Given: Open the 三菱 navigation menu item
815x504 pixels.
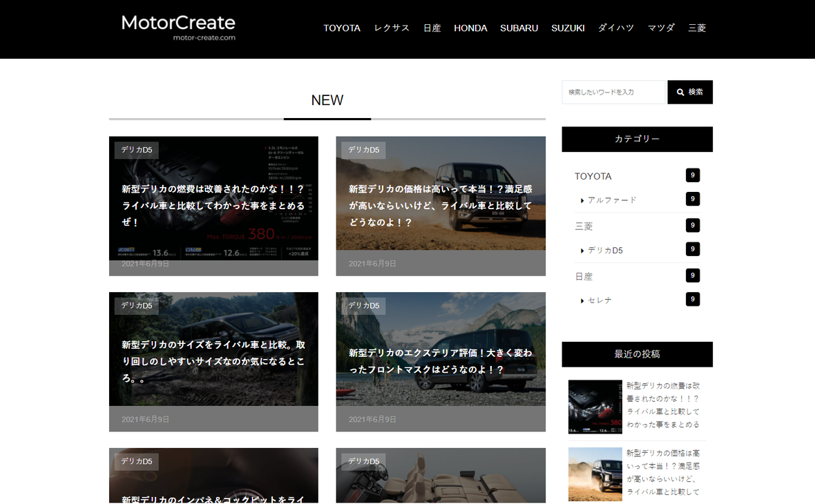Looking at the screenshot, I should (697, 28).
